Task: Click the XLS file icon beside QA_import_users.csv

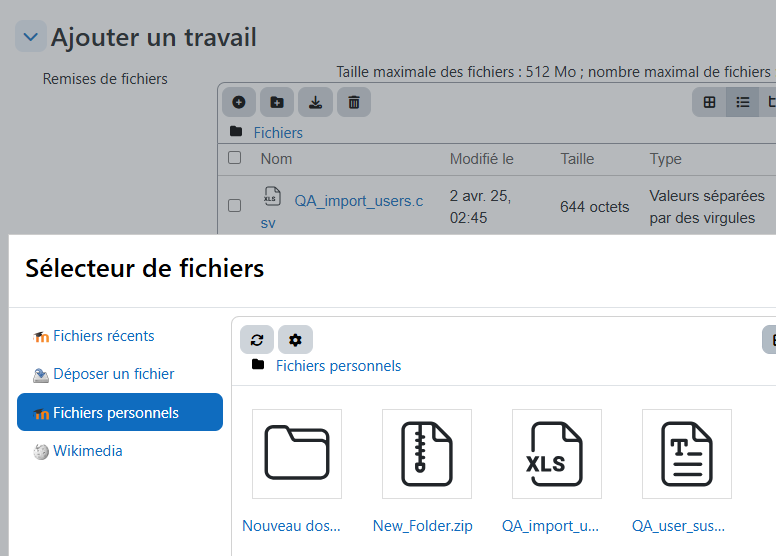Action: click(x=272, y=196)
